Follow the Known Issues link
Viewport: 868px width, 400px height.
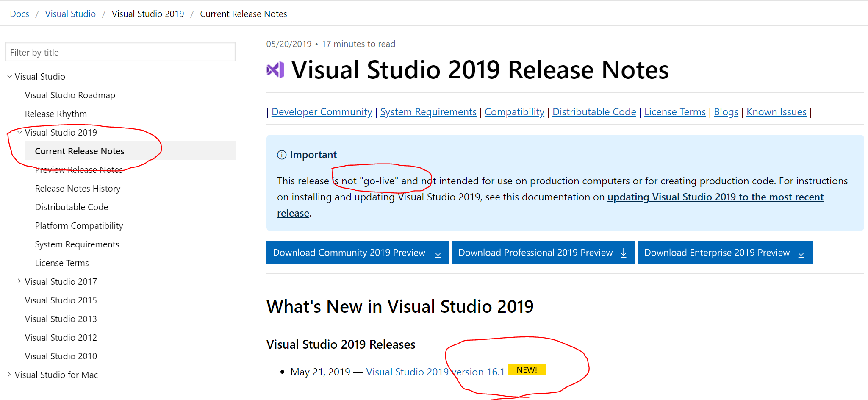click(x=776, y=112)
